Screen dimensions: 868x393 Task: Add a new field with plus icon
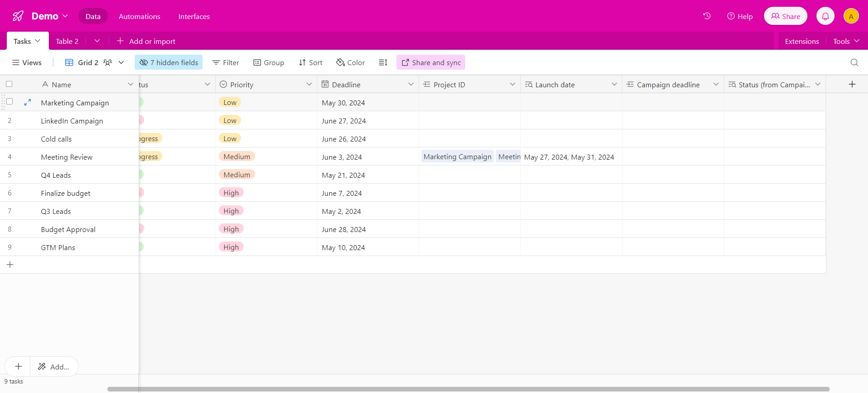pyautogui.click(x=852, y=84)
